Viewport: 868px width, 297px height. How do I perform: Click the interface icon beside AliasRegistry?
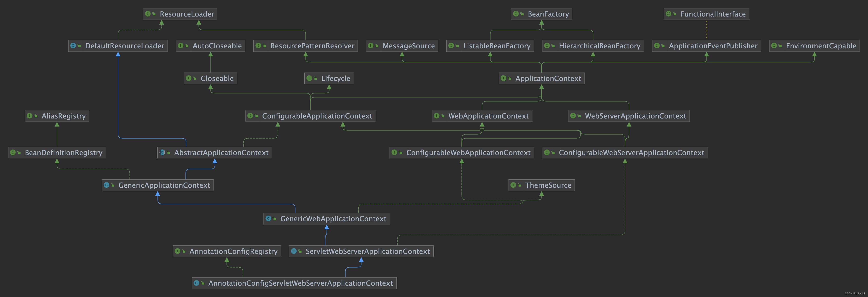(x=30, y=116)
